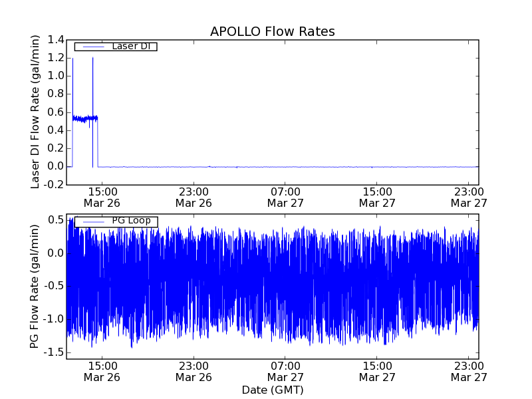Click the upper plot's '23:00 Mar 26' date label
This screenshot has height=399, width=532.
coord(194,198)
